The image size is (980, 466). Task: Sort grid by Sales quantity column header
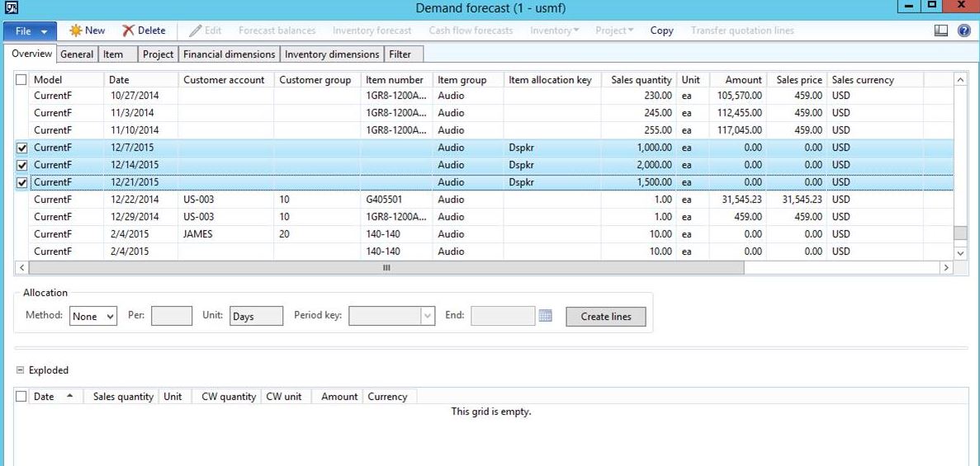tap(641, 80)
